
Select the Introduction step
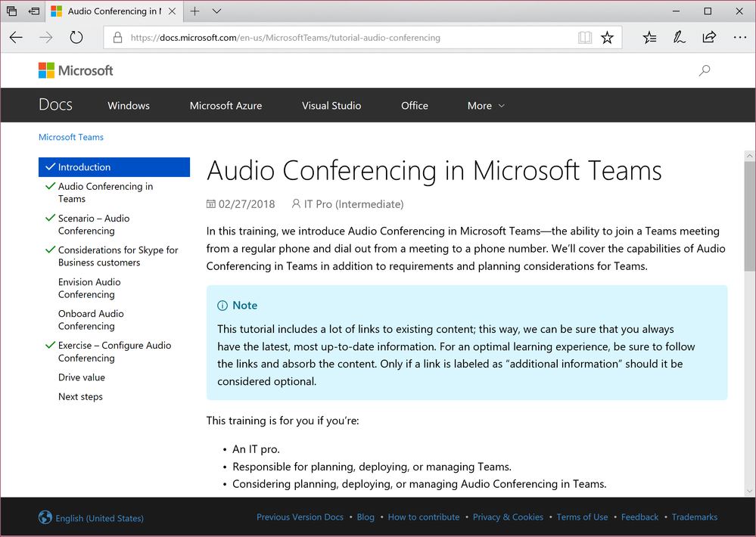pos(114,167)
